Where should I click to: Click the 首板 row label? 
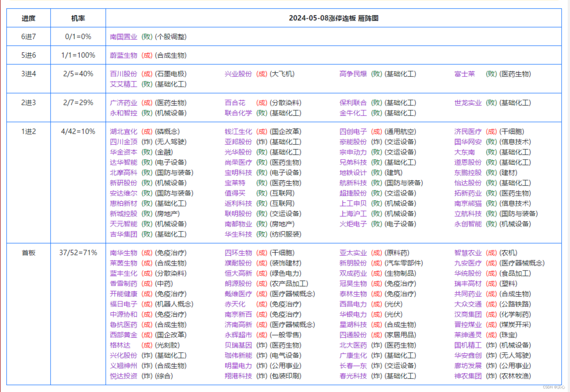[29, 253]
